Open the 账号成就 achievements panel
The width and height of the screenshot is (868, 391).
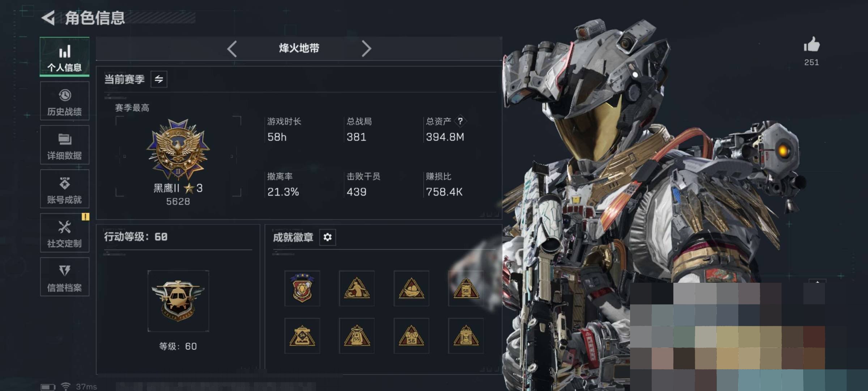tap(64, 189)
